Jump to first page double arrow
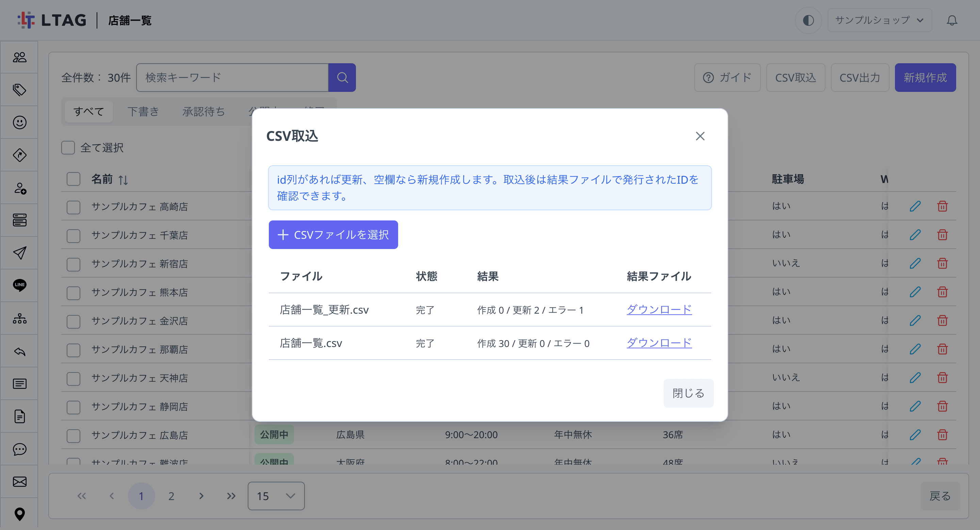The height and width of the screenshot is (530, 980). click(82, 496)
